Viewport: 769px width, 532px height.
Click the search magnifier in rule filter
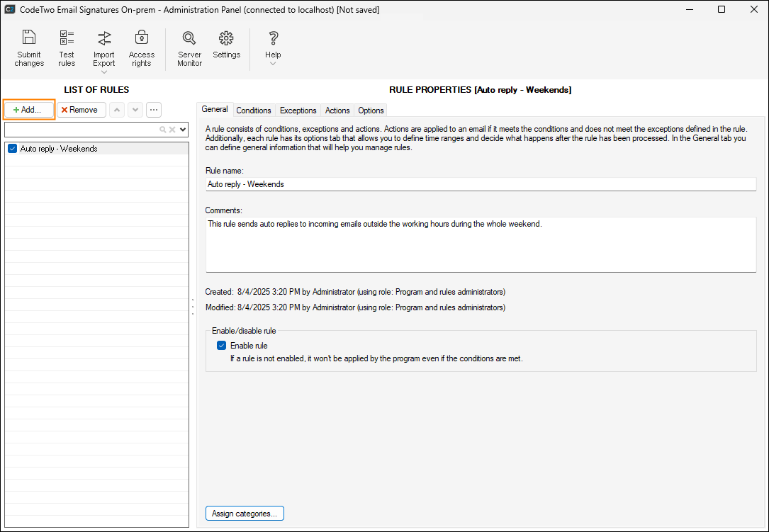163,130
